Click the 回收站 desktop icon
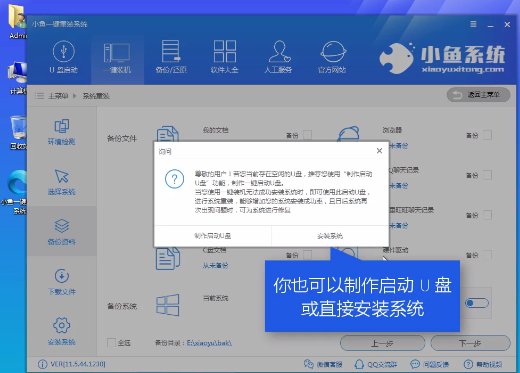 17,132
